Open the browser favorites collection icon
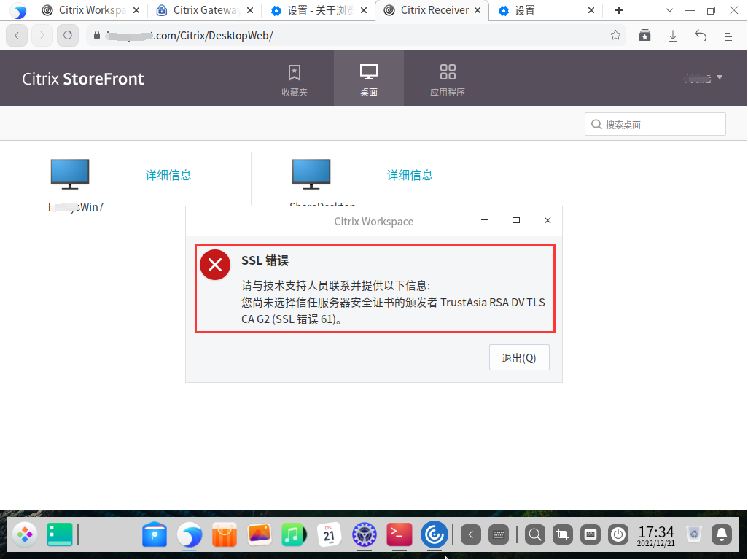The height and width of the screenshot is (560, 748). (645, 35)
